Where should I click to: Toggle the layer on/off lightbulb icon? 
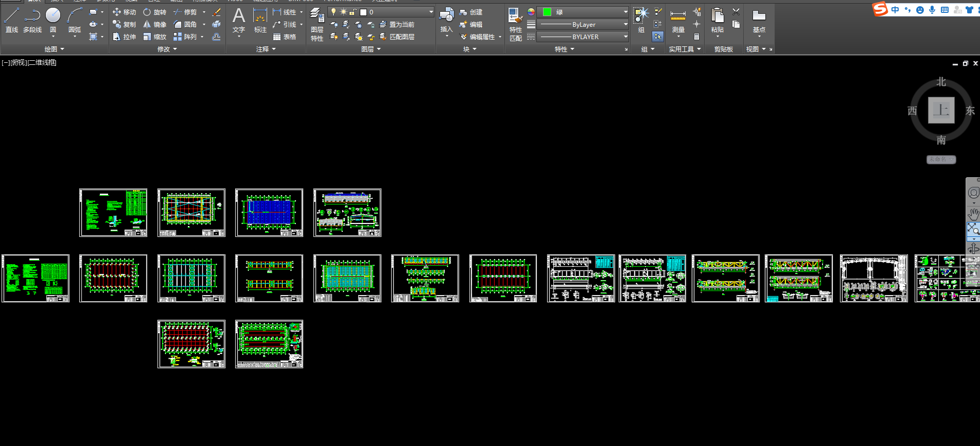pyautogui.click(x=334, y=12)
